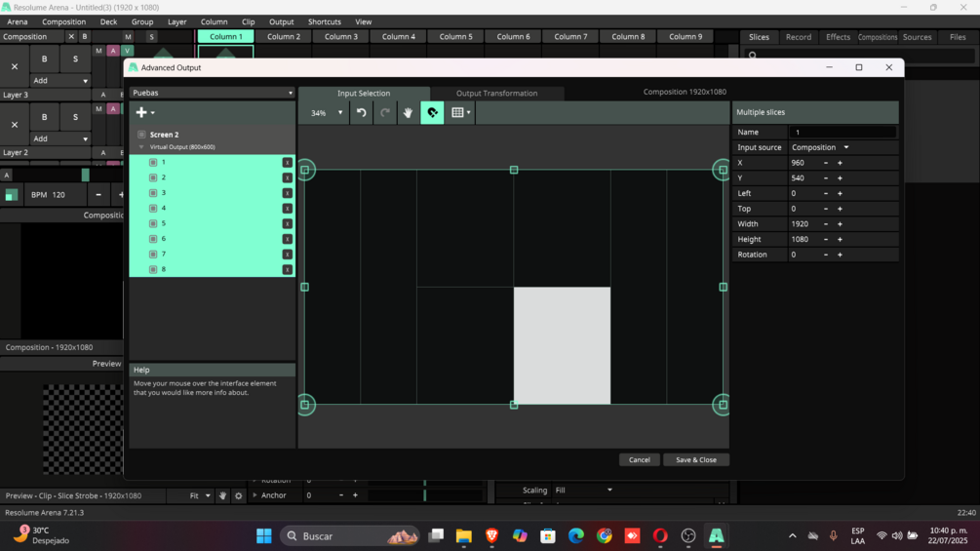Click the Cancel button
980x551 pixels.
click(x=639, y=459)
